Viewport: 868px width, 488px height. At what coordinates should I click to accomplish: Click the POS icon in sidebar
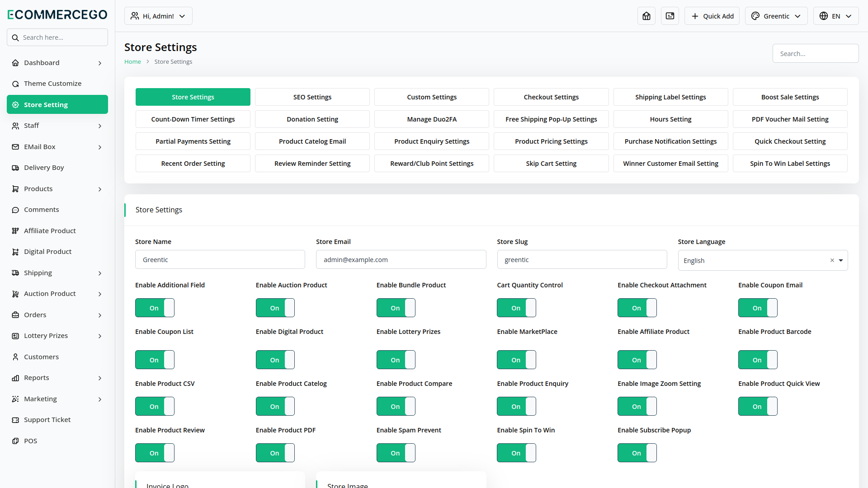click(x=15, y=441)
